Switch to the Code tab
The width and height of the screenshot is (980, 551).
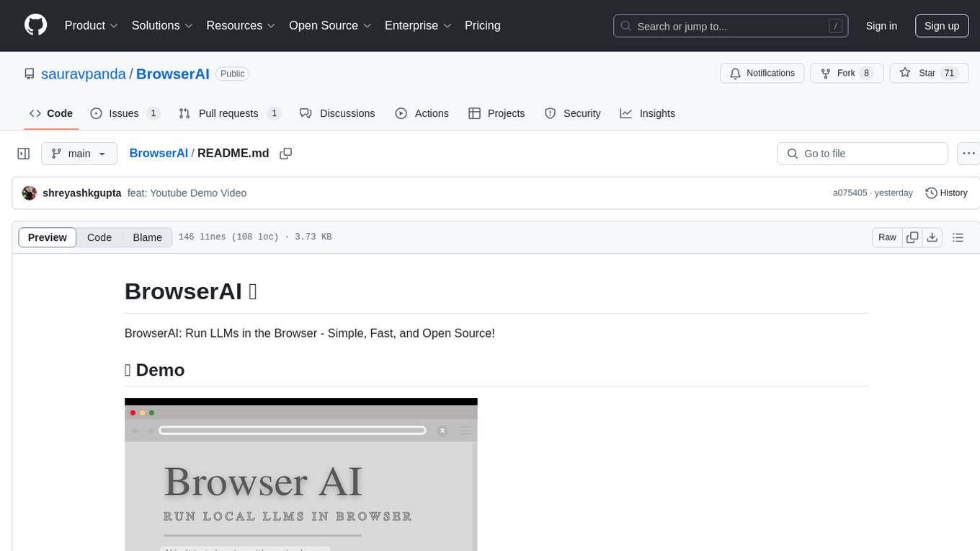(51, 113)
